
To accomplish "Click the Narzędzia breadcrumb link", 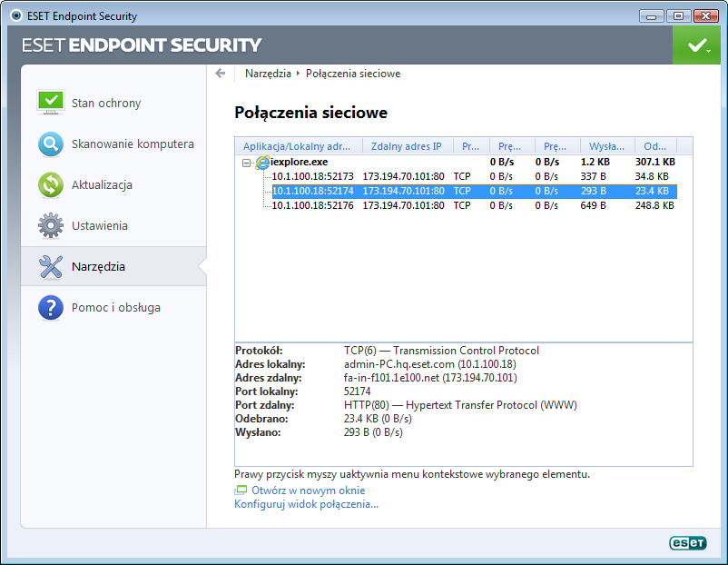I will pos(268,74).
